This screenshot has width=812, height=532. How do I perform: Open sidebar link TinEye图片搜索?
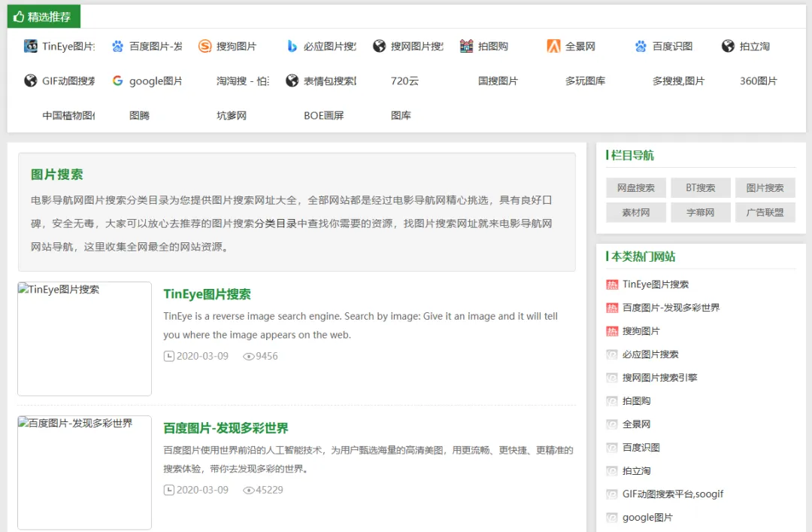656,284
